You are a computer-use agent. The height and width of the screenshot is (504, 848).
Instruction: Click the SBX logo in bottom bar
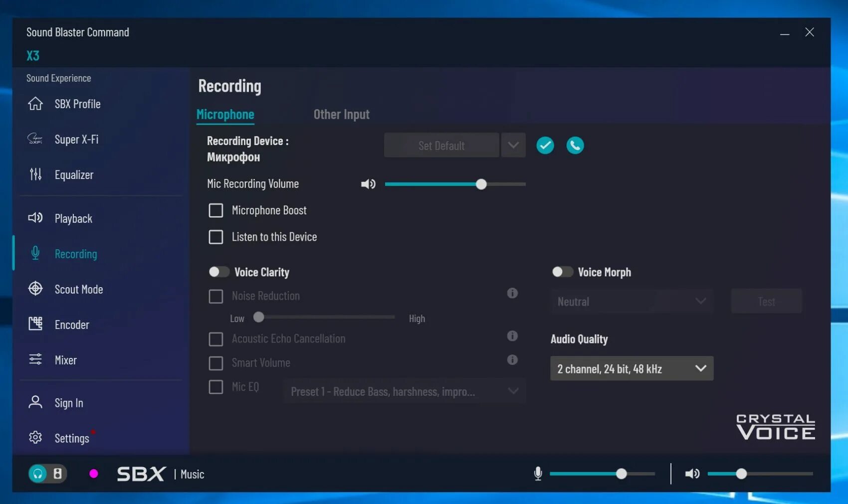pyautogui.click(x=141, y=474)
